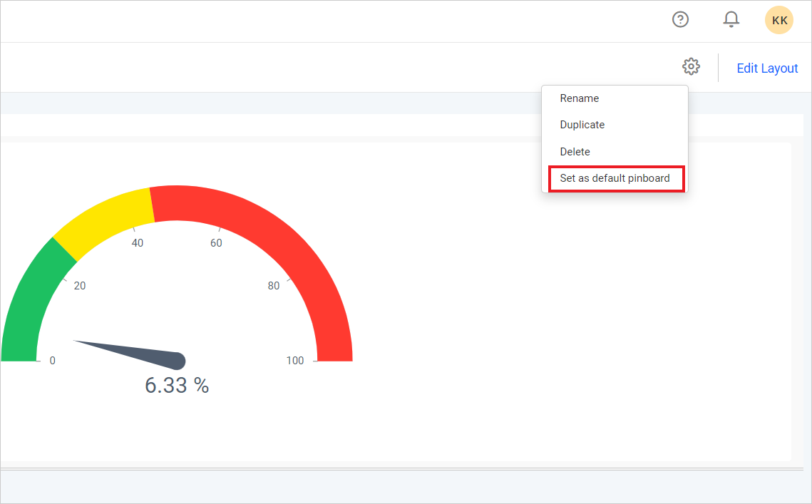The width and height of the screenshot is (812, 504).
Task: Choose 'Rename' from the settings menu
Action: coord(580,98)
